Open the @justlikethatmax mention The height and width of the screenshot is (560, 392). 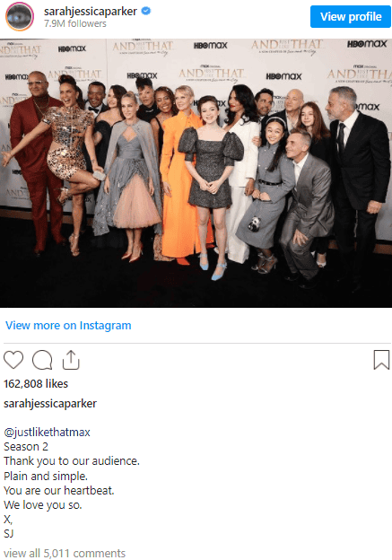(x=47, y=433)
